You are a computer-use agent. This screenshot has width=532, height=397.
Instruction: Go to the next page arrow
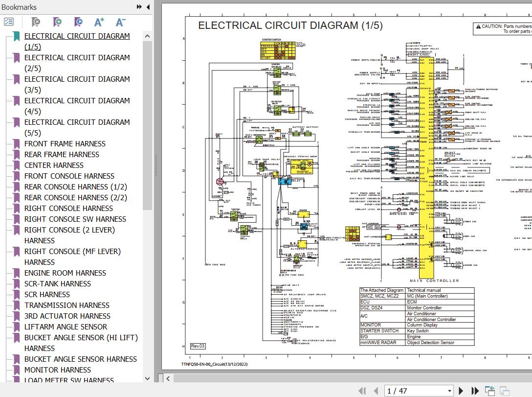pyautogui.click(x=461, y=391)
